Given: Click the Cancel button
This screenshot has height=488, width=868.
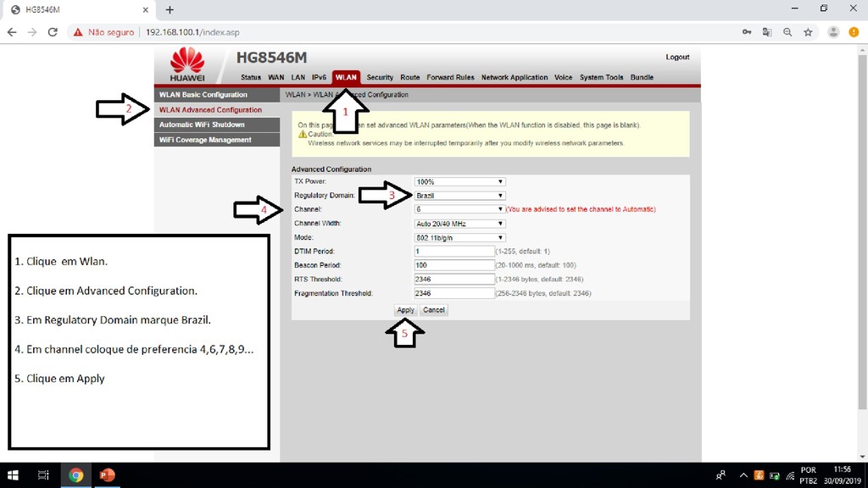Looking at the screenshot, I should point(433,310).
